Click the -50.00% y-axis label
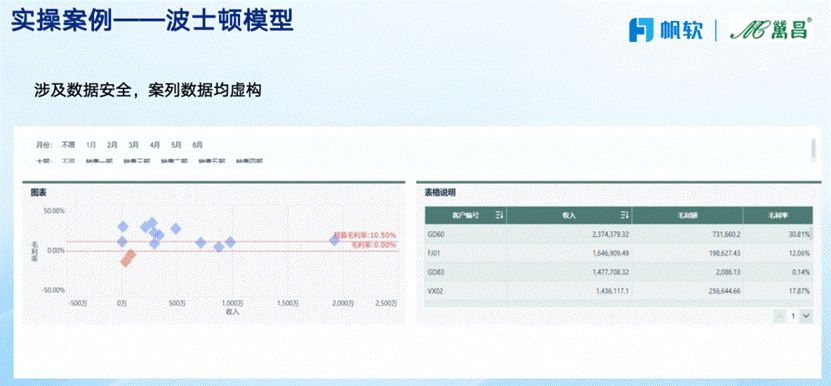The image size is (831, 386). [53, 290]
